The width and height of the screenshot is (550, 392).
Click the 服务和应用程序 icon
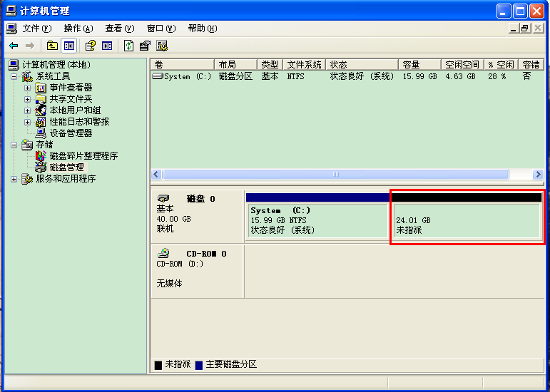27,179
